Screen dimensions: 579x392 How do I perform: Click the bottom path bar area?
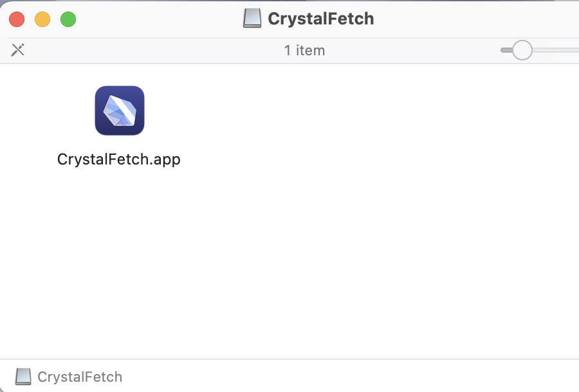289,377
